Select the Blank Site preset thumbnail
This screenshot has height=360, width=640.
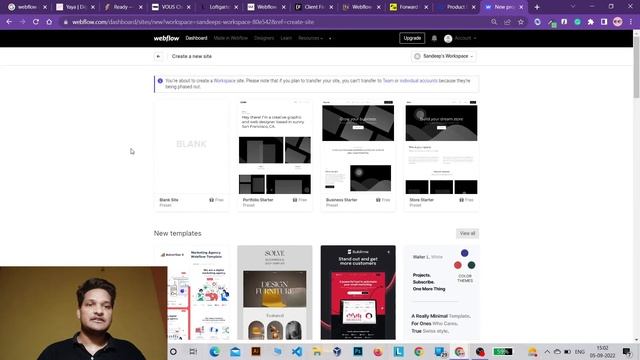point(191,147)
